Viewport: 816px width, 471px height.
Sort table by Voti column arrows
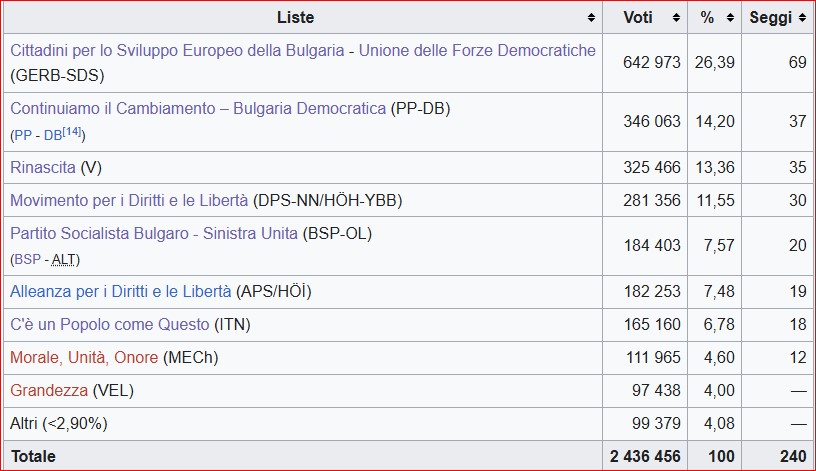(677, 18)
